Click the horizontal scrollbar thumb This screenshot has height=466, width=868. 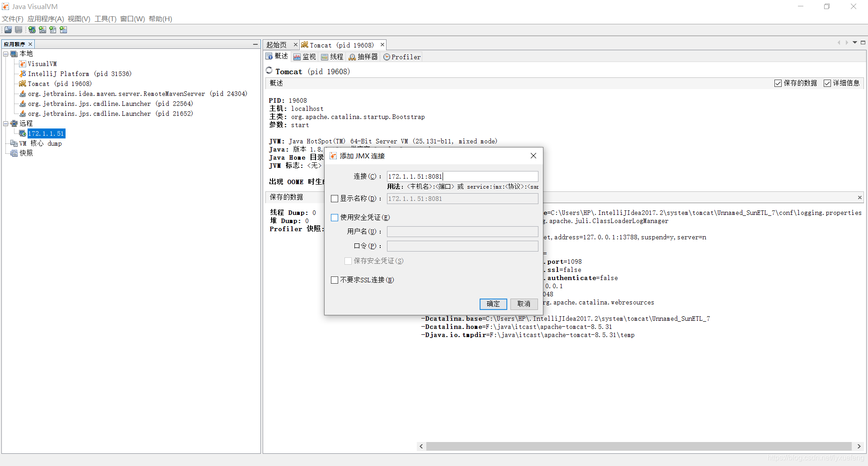tap(639, 447)
